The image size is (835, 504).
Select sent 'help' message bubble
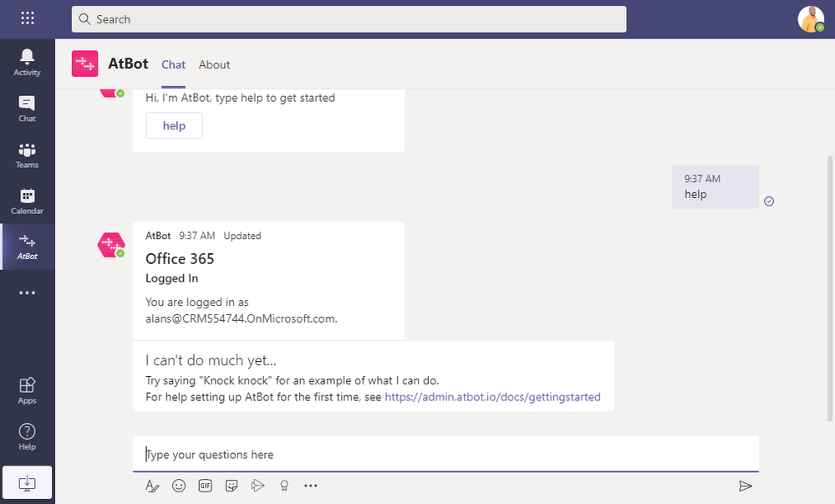(x=715, y=186)
